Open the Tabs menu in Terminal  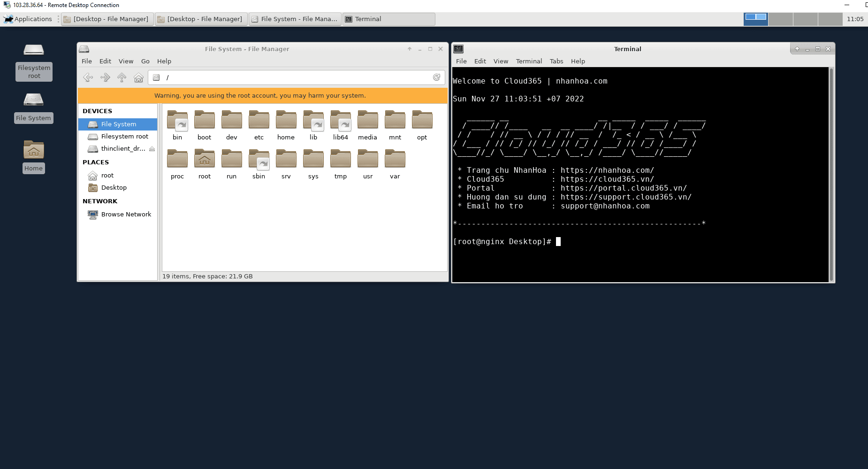pyautogui.click(x=556, y=61)
